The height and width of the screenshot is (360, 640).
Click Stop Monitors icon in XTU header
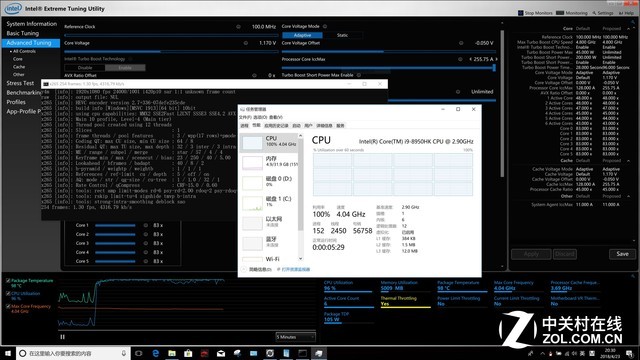[520, 13]
